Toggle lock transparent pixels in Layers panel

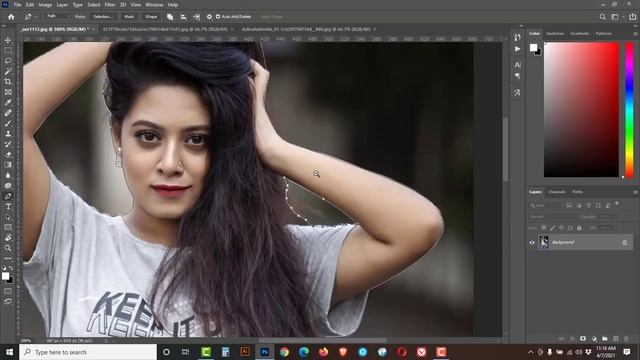click(x=544, y=228)
